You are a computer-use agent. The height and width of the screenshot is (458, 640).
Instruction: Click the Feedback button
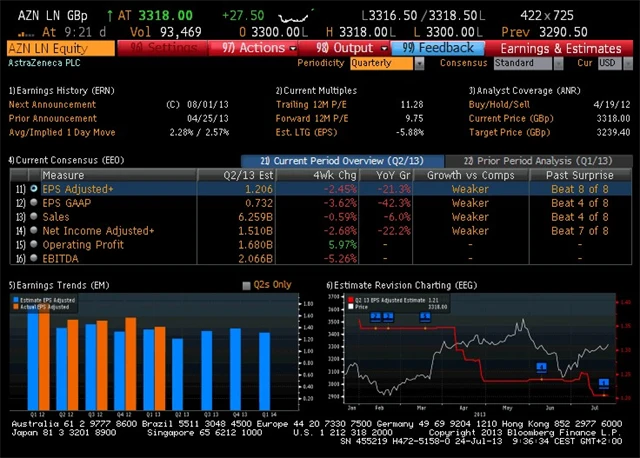438,48
